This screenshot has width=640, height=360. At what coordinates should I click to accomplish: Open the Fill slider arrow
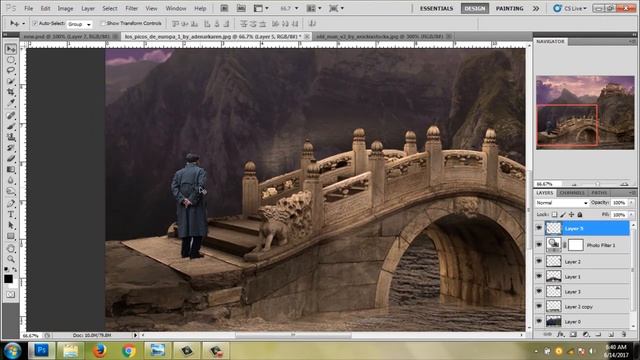(631, 215)
